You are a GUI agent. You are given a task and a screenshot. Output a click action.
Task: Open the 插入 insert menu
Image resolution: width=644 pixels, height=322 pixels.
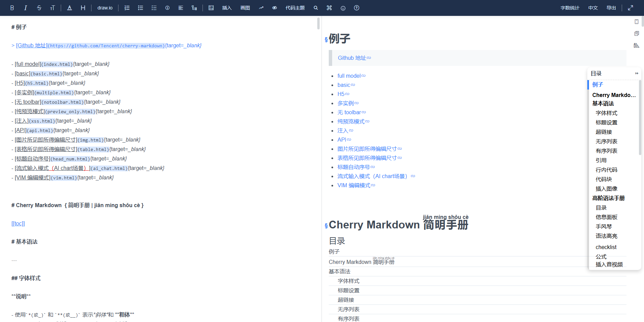[x=227, y=8]
